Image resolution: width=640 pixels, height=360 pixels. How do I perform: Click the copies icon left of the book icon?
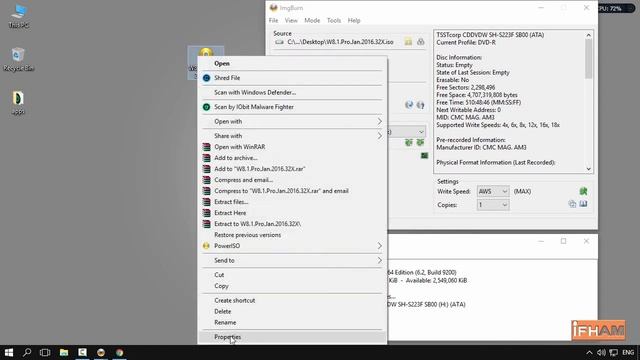572,204
